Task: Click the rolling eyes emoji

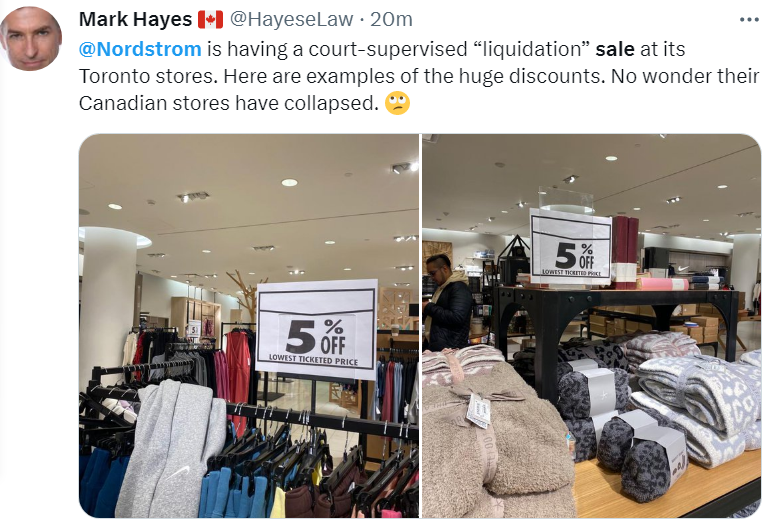Action: [x=397, y=103]
